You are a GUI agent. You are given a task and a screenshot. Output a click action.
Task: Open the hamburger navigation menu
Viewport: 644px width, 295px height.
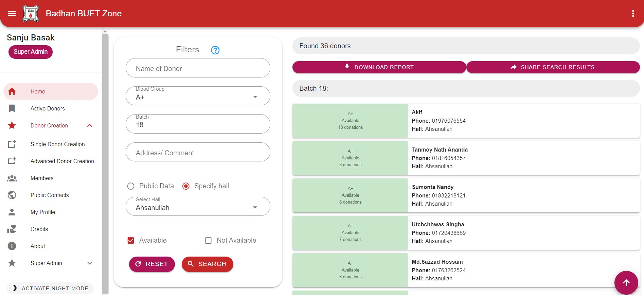pyautogui.click(x=12, y=14)
